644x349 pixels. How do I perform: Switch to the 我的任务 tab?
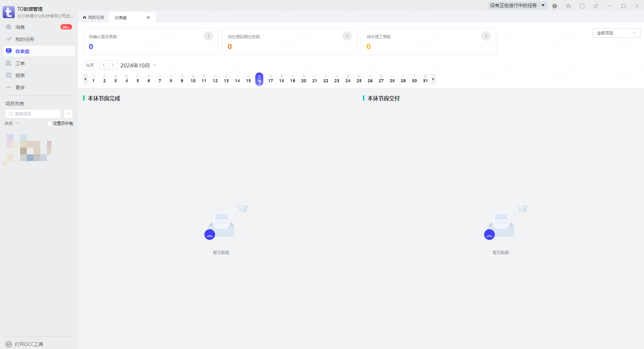click(x=94, y=17)
